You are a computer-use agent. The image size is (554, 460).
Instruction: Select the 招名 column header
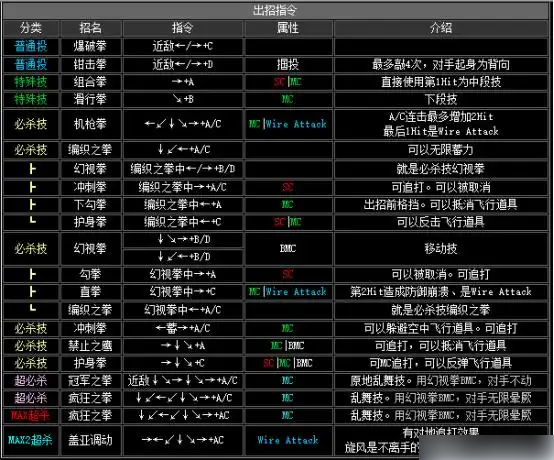point(90,28)
